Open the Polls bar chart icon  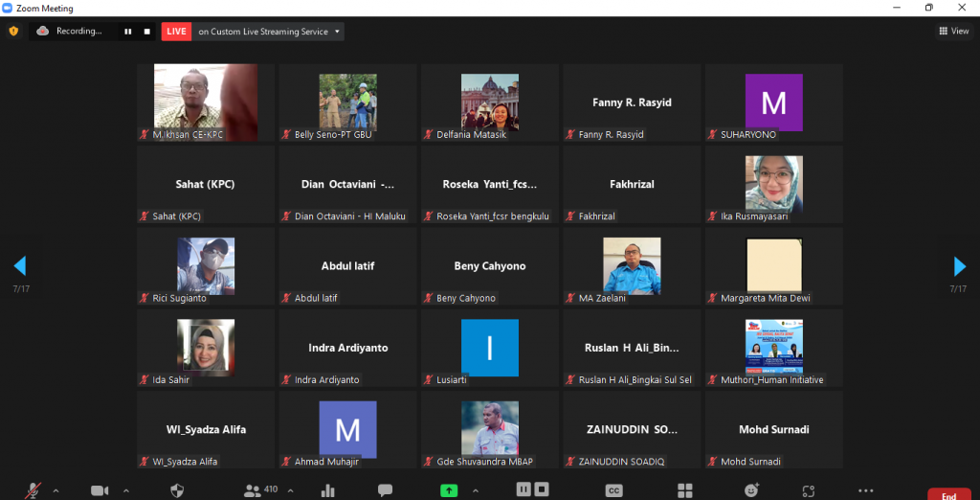(x=328, y=490)
